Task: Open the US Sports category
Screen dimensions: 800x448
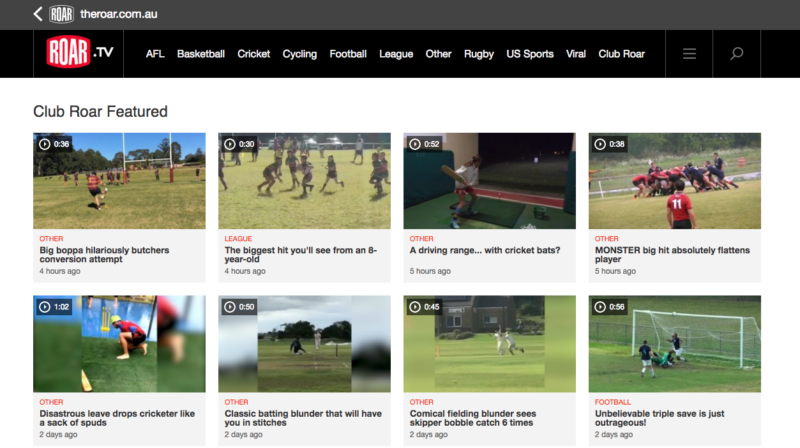Action: pos(529,54)
